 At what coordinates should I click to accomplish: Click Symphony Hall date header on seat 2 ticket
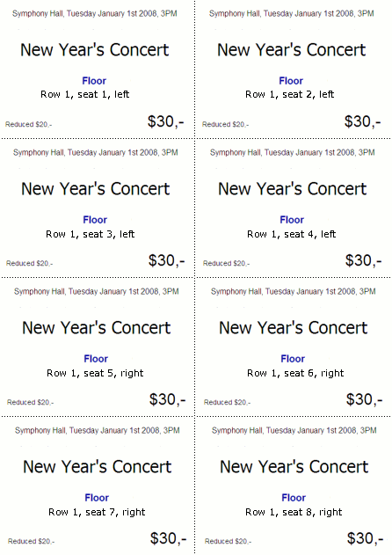coord(292,13)
